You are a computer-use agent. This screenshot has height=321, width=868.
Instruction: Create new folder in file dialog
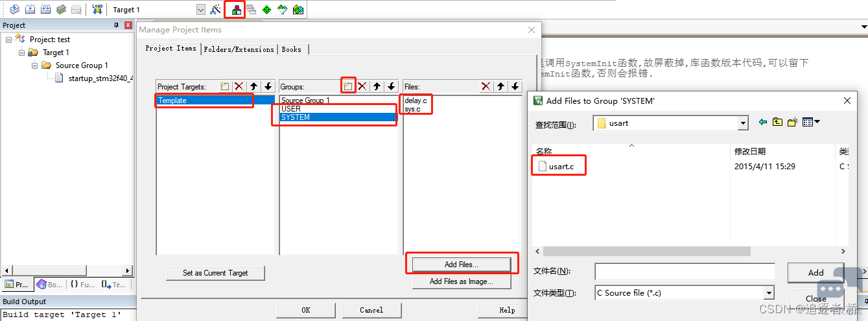792,123
